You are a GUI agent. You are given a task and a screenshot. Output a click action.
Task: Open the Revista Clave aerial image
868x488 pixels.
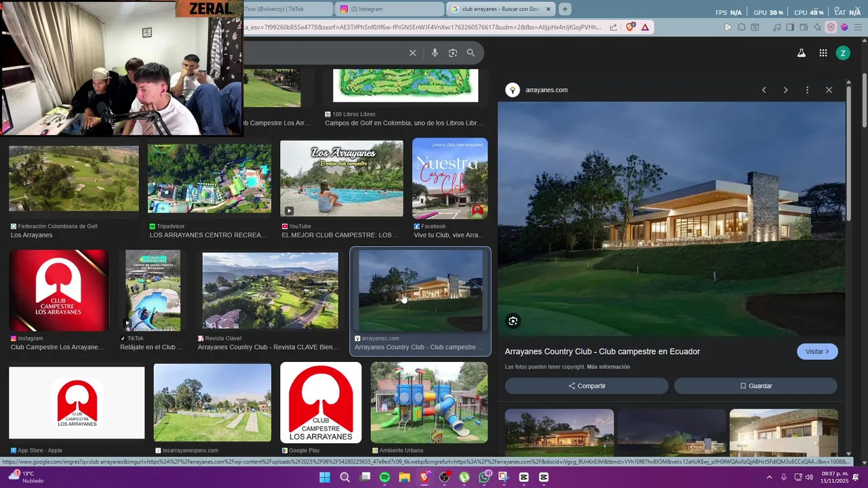tap(270, 291)
